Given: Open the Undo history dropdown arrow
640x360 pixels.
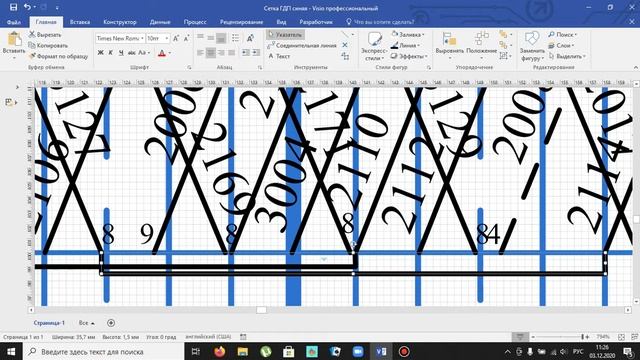Looking at the screenshot, I should tap(34, 7).
